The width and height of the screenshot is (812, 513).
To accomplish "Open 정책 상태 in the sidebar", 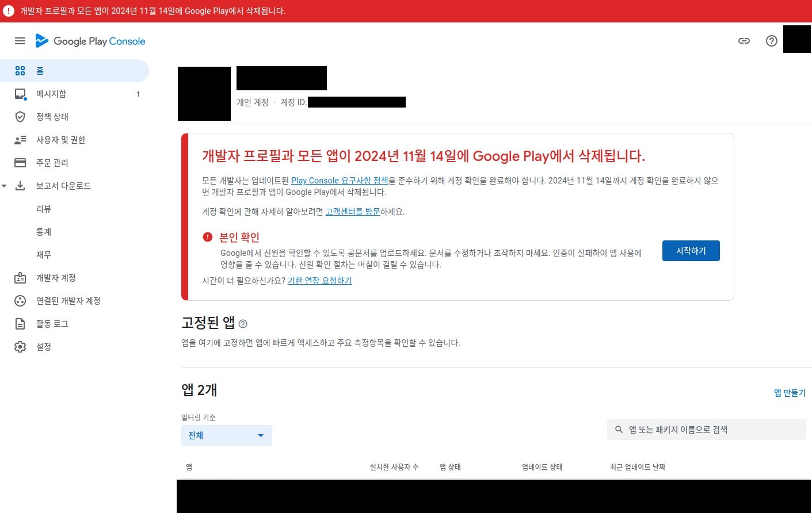I will [x=74, y=117].
